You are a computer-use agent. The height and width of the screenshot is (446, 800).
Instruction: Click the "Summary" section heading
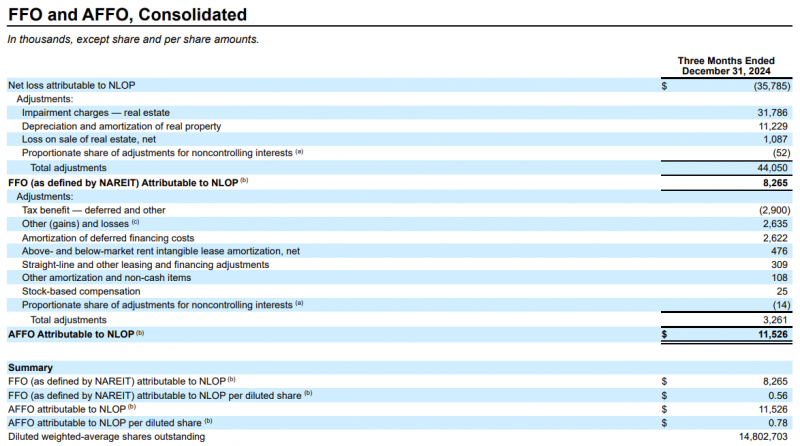coord(30,368)
